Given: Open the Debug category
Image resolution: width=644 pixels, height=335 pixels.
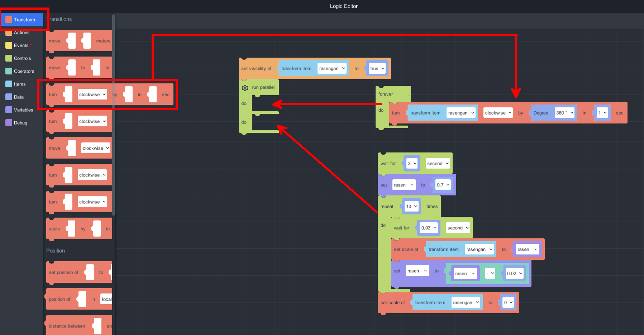Looking at the screenshot, I should (x=20, y=123).
